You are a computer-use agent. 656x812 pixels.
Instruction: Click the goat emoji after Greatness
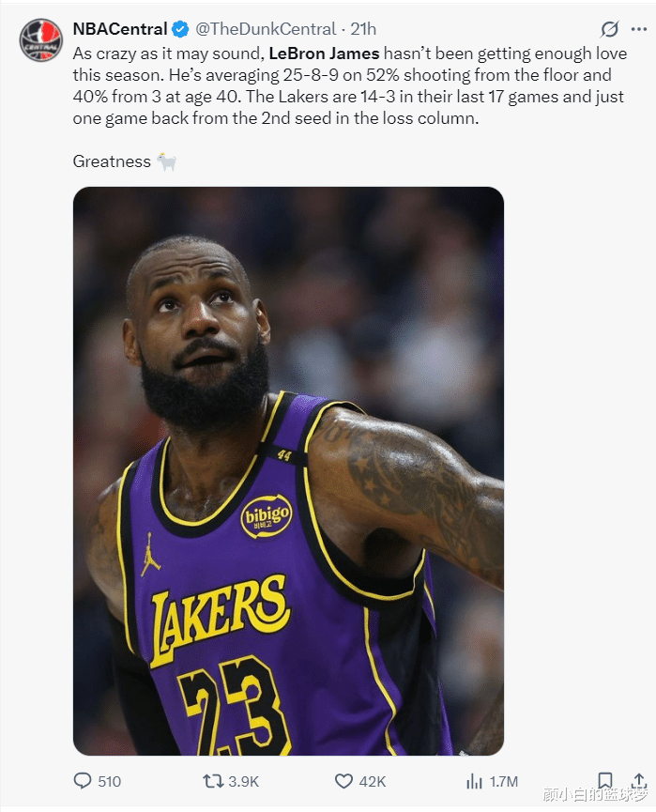(x=166, y=161)
